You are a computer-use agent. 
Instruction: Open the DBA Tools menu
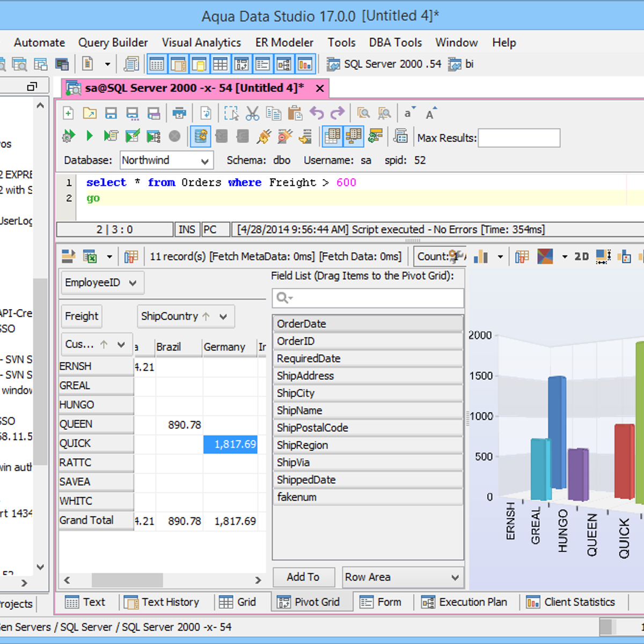tap(396, 42)
